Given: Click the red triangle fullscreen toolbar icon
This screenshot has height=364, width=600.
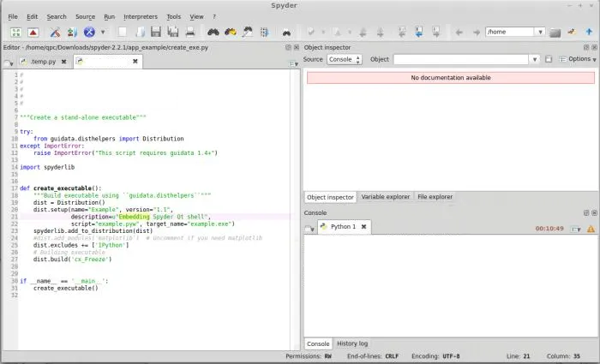Looking at the screenshot, I should pos(33,33).
